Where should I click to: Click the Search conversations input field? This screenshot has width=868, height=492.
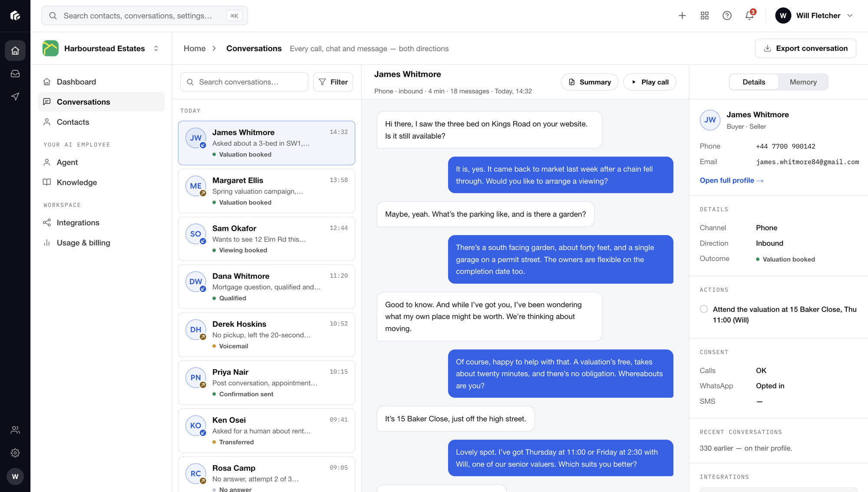click(x=244, y=82)
